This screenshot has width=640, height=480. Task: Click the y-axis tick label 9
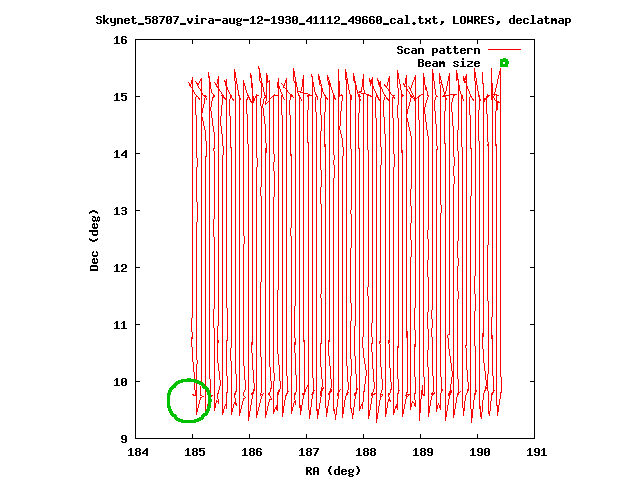pyautogui.click(x=124, y=439)
